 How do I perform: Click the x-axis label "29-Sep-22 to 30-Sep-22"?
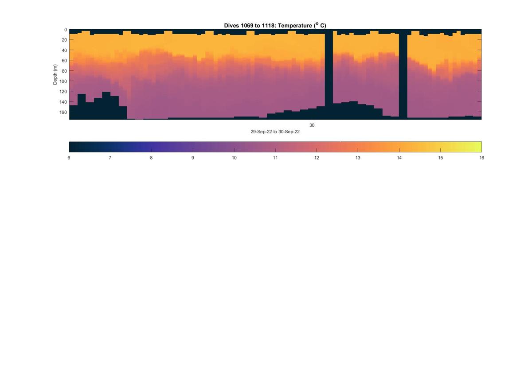point(275,132)
